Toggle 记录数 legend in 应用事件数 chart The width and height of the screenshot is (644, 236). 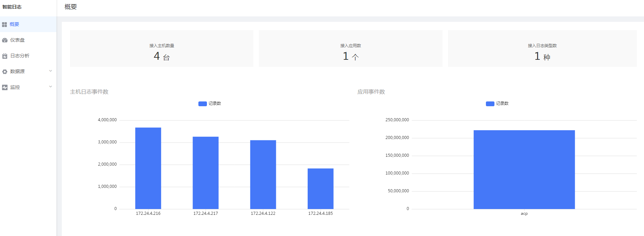point(497,103)
